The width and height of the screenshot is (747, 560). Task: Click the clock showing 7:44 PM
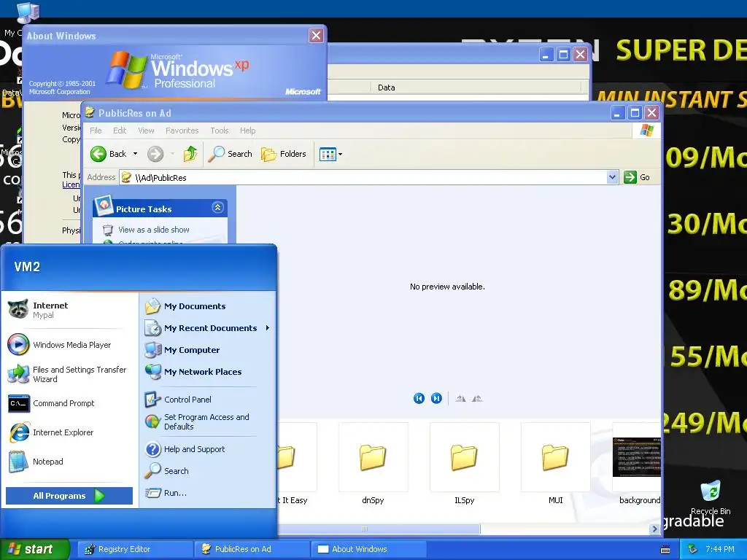(720, 549)
